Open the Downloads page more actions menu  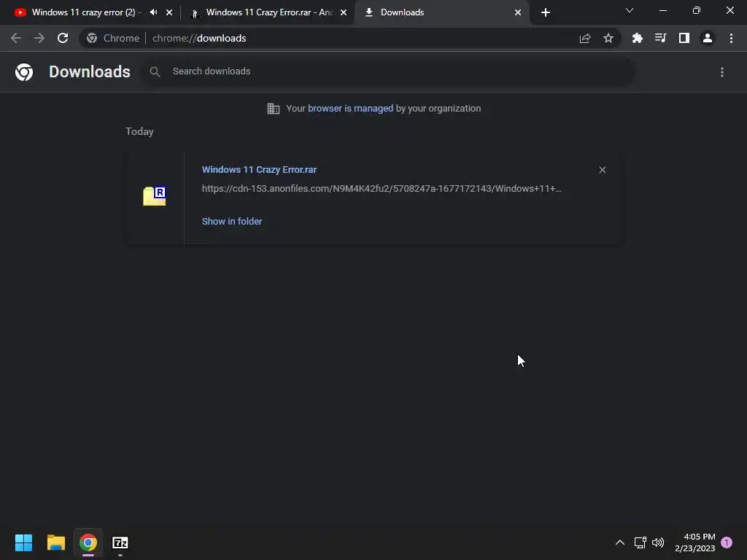pos(722,72)
